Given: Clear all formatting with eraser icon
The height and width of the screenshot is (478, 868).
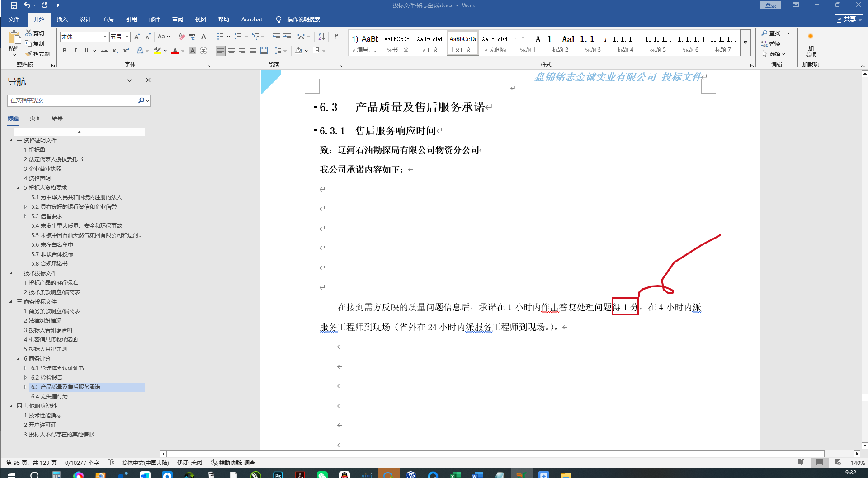Looking at the screenshot, I should tap(182, 37).
